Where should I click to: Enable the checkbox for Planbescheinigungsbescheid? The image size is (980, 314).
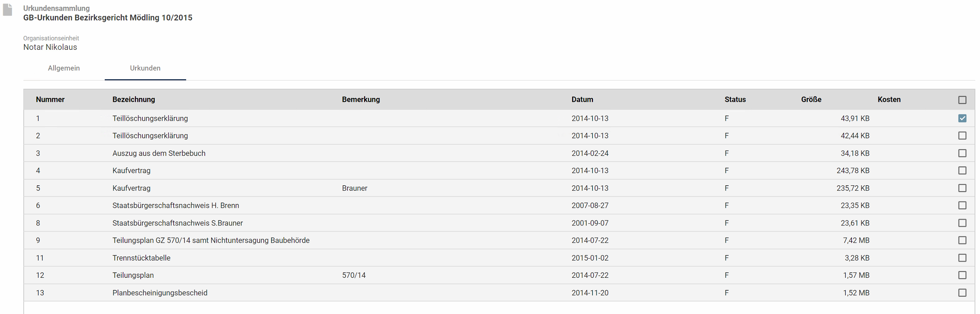(x=962, y=293)
